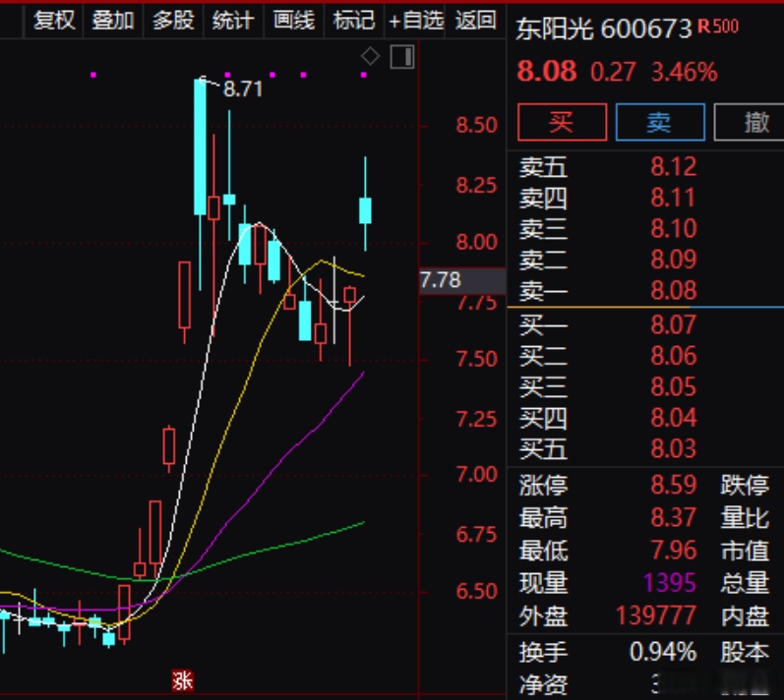This screenshot has height=700, width=784.
Task: Click the 8.50 price axis label
Action: 476,125
